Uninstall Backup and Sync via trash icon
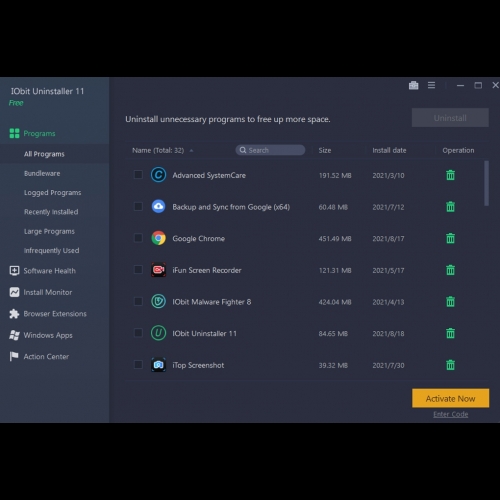This screenshot has height=500, width=500. click(450, 206)
